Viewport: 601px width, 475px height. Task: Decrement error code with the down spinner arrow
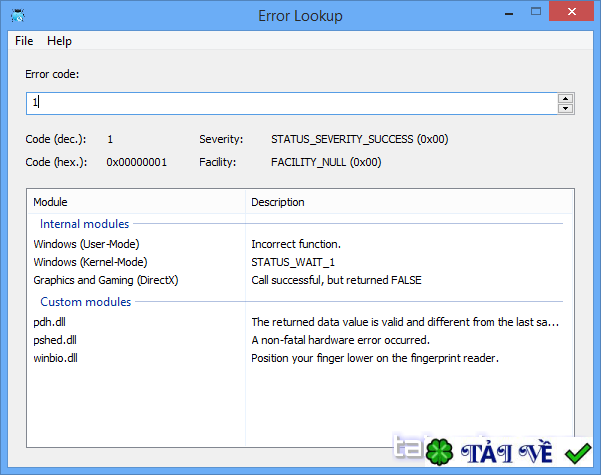pyautogui.click(x=565, y=108)
